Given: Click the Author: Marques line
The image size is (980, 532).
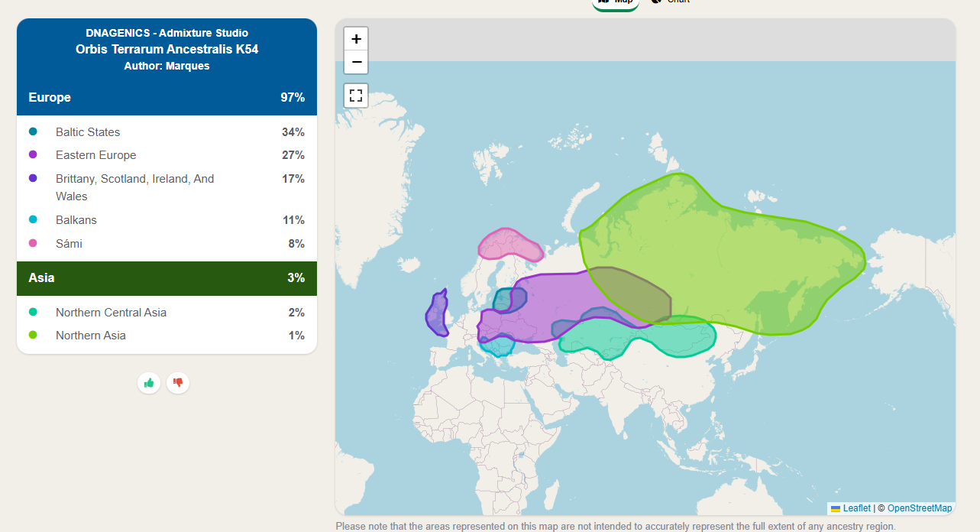Looking at the screenshot, I should tap(167, 66).
